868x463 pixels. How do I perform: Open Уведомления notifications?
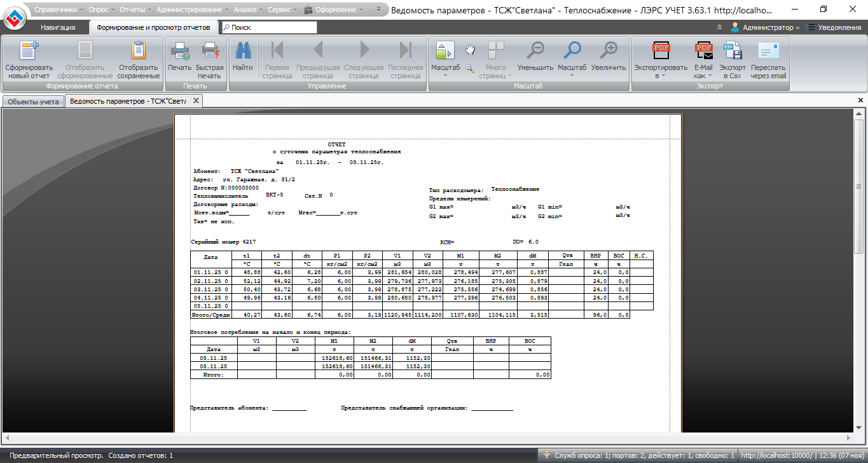pyautogui.click(x=834, y=27)
